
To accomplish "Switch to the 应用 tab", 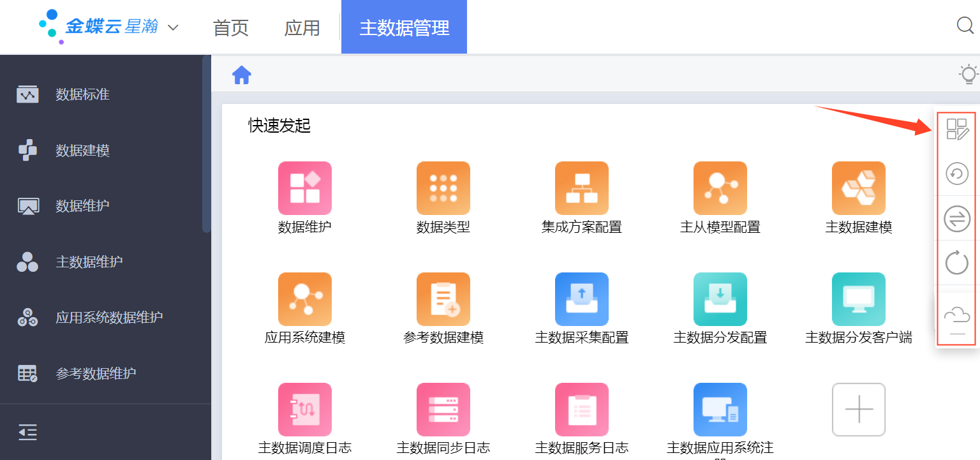I will coord(302,28).
